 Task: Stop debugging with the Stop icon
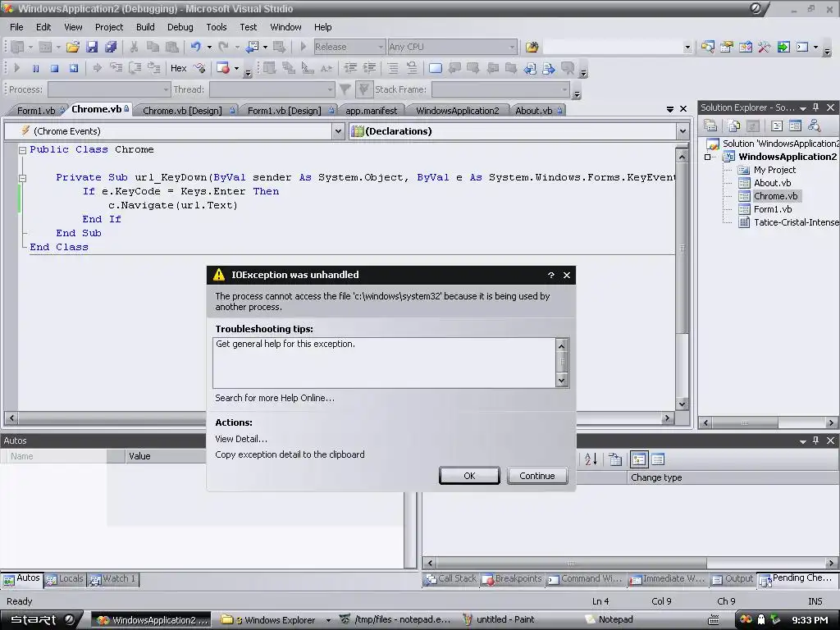(x=54, y=68)
